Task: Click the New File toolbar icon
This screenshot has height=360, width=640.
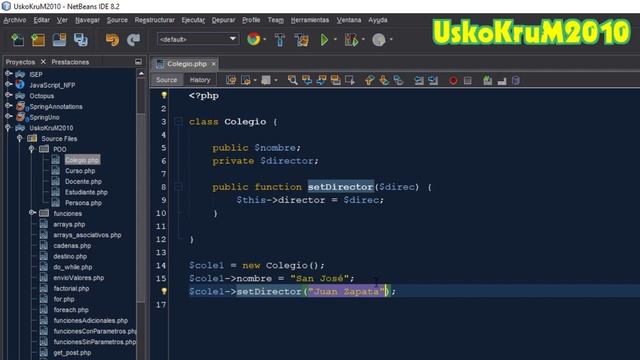Action: coord(17,40)
